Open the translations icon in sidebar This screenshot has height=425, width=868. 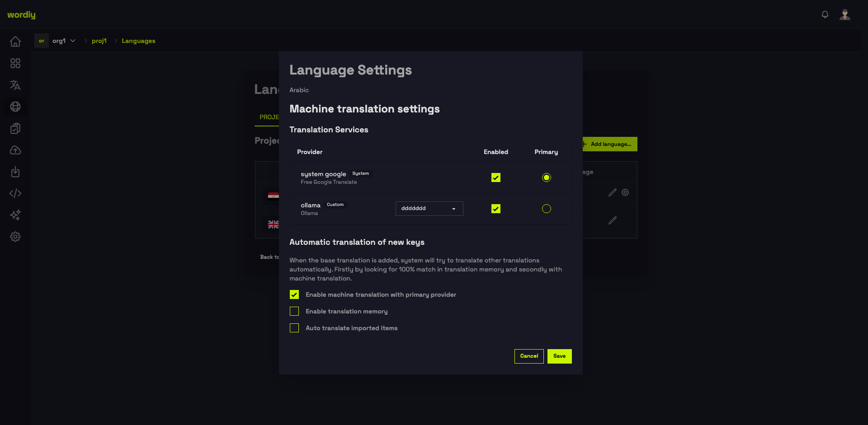(15, 85)
